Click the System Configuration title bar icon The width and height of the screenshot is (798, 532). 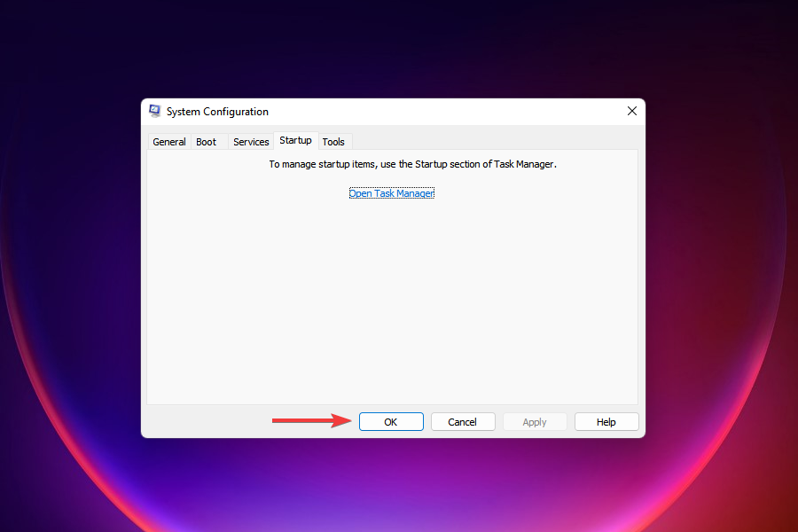tap(155, 111)
